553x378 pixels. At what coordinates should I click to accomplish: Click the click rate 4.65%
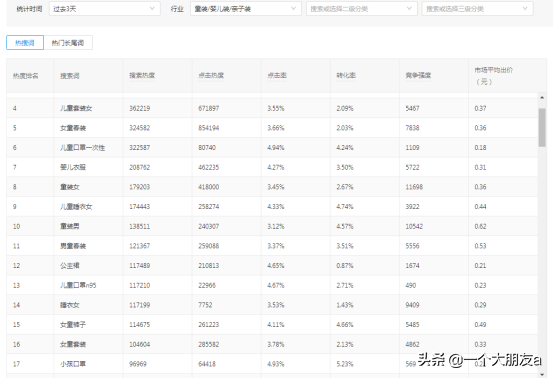pyautogui.click(x=276, y=266)
